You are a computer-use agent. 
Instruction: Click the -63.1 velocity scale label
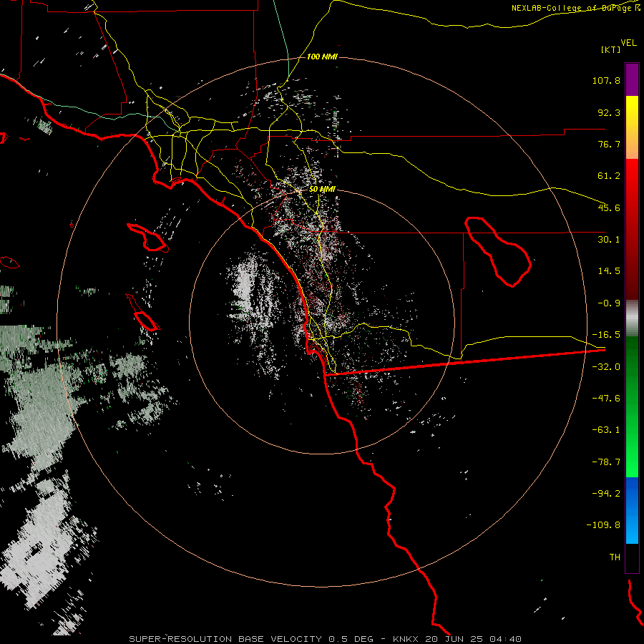606,430
